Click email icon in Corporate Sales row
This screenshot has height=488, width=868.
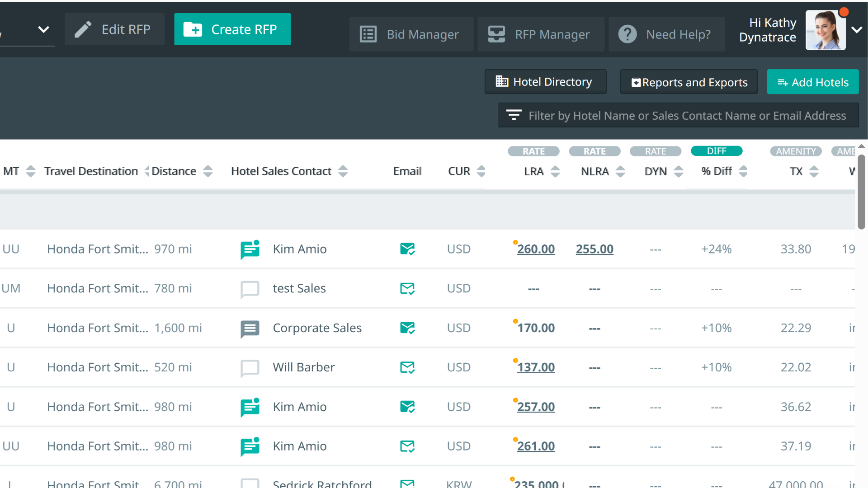tap(407, 328)
